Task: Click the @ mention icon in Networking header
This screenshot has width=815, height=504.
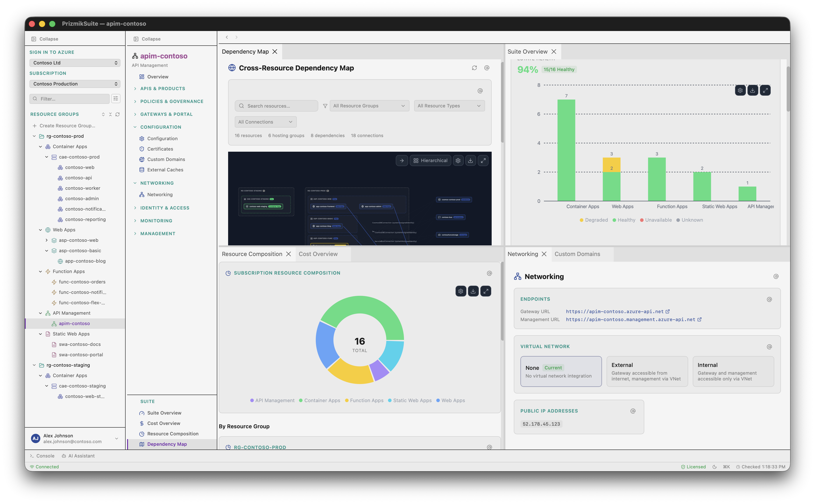Action: coord(776,277)
